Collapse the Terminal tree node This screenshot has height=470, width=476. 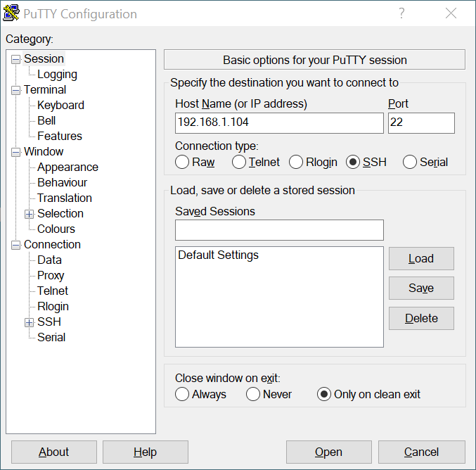pos(15,90)
